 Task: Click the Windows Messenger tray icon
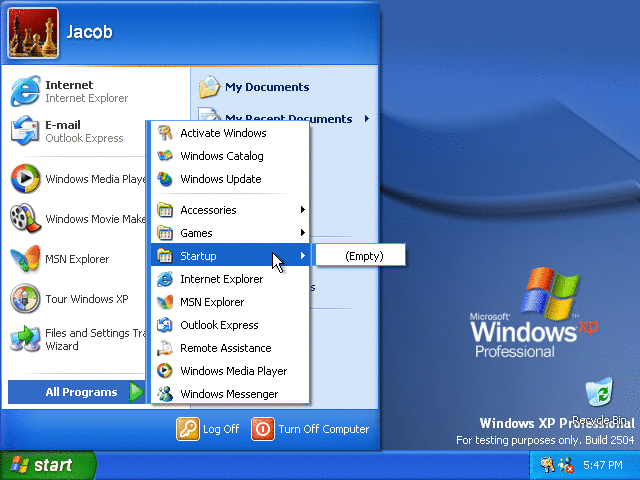tap(567, 465)
